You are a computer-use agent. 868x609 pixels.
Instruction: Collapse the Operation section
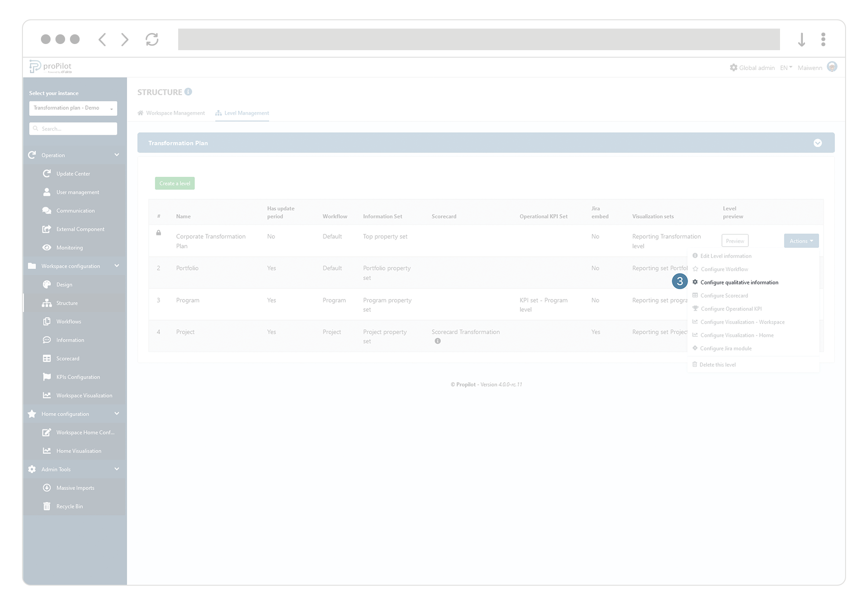click(117, 155)
